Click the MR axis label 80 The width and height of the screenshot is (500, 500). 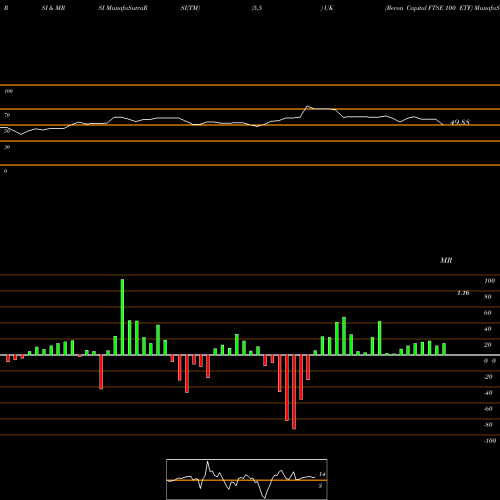click(x=488, y=297)
